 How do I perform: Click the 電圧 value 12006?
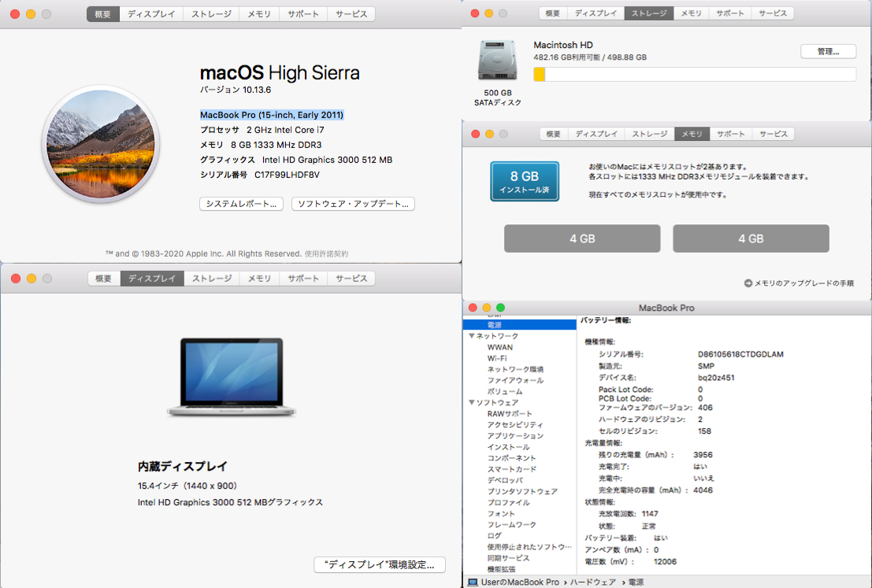pyautogui.click(x=665, y=562)
